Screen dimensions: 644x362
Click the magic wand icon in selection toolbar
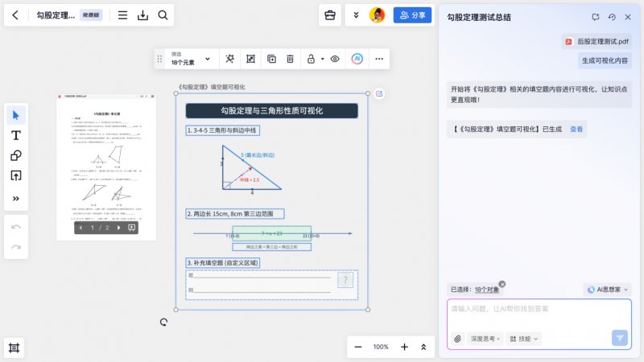tap(230, 59)
